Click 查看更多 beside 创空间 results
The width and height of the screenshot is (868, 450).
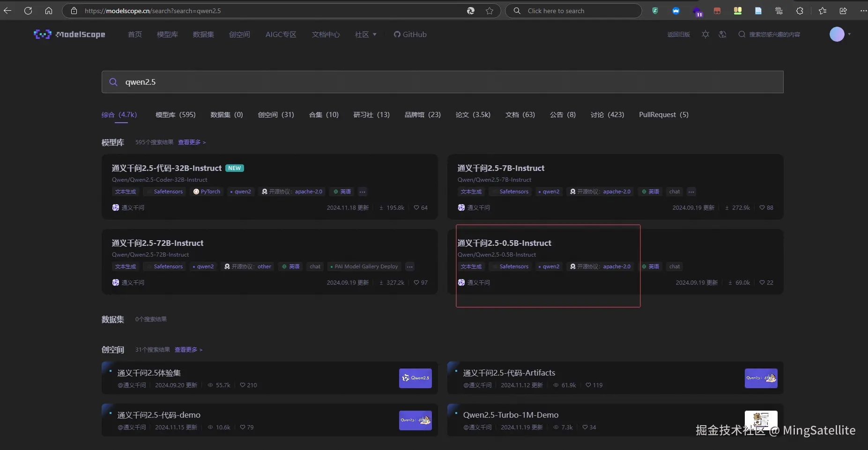188,350
